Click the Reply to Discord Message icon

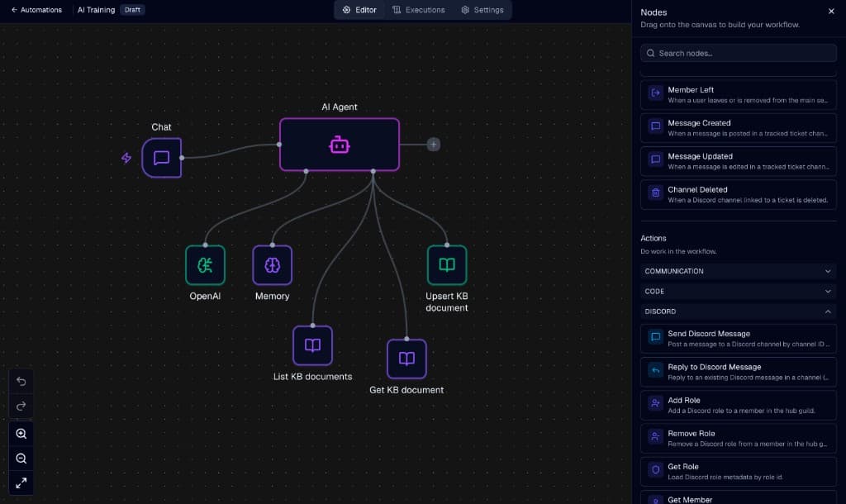655,370
